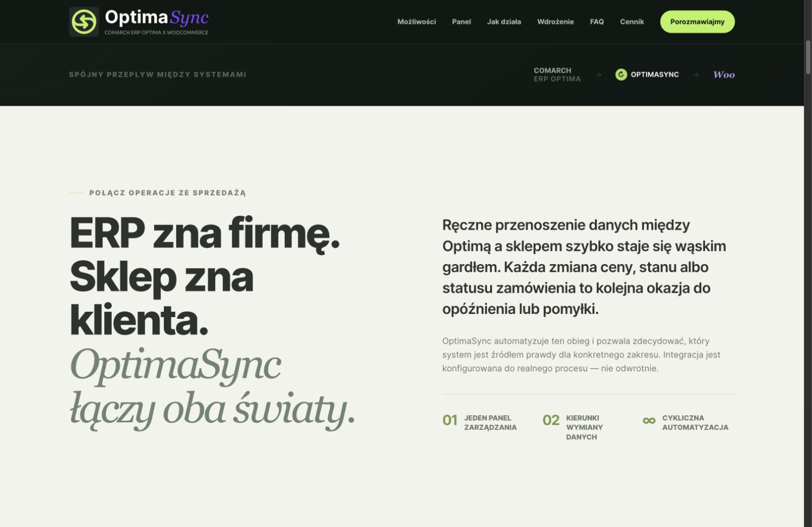Open the FAQ nav link
Image resolution: width=812 pixels, height=527 pixels.
click(x=597, y=22)
